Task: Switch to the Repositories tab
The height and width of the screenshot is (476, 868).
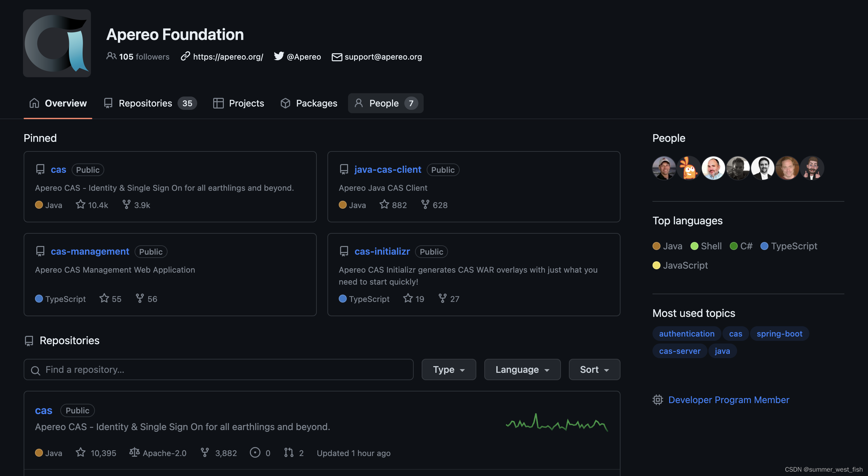Action: pos(150,103)
